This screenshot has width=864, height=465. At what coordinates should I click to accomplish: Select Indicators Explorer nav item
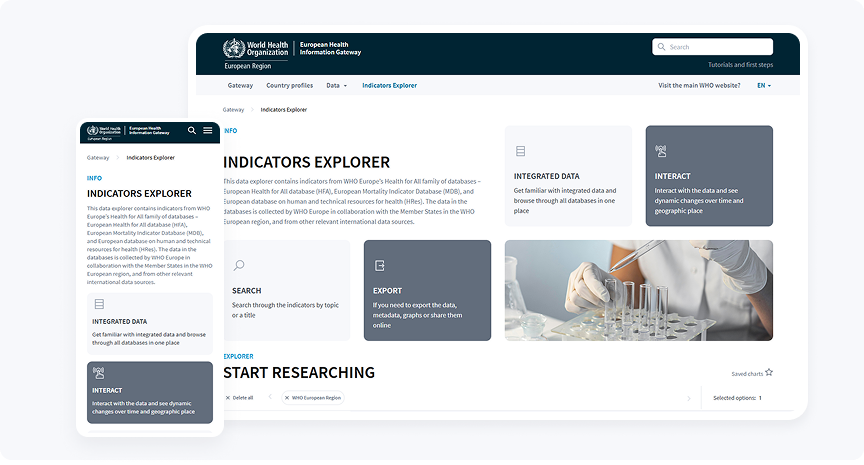(x=389, y=86)
